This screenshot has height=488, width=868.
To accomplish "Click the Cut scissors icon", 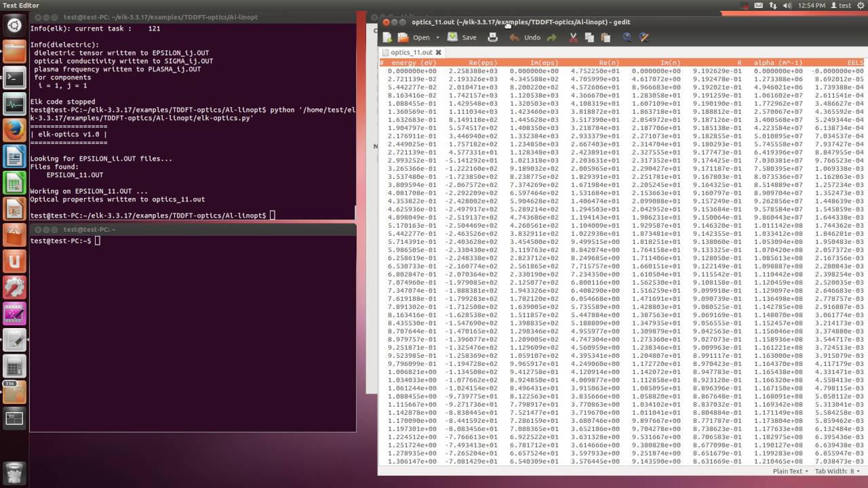I will click(x=573, y=37).
